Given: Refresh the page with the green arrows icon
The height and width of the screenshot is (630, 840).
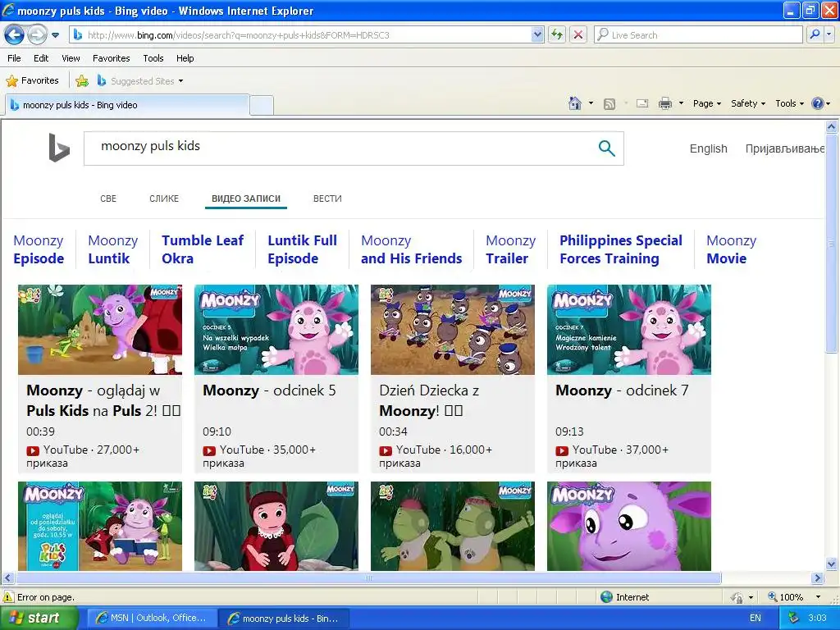Looking at the screenshot, I should (557, 34).
